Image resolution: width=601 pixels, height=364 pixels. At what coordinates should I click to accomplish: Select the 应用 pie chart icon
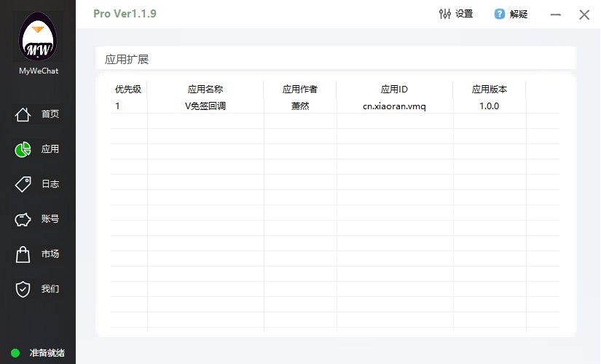point(23,149)
